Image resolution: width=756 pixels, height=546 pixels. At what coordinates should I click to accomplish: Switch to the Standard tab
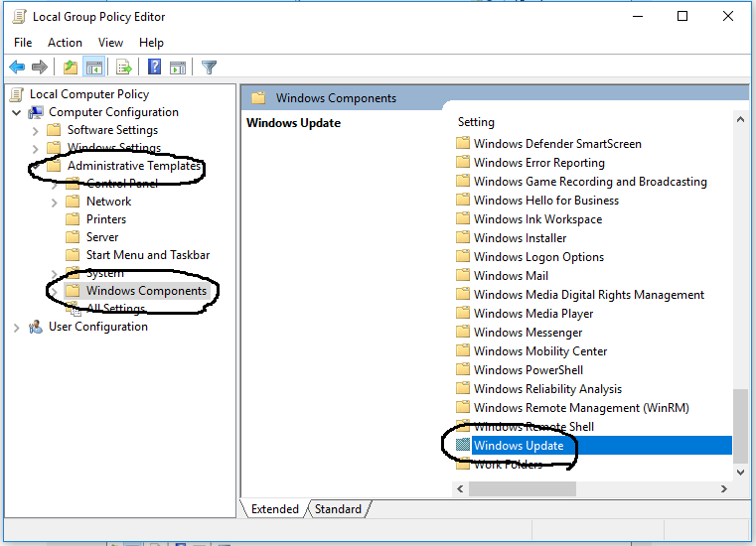click(x=338, y=509)
